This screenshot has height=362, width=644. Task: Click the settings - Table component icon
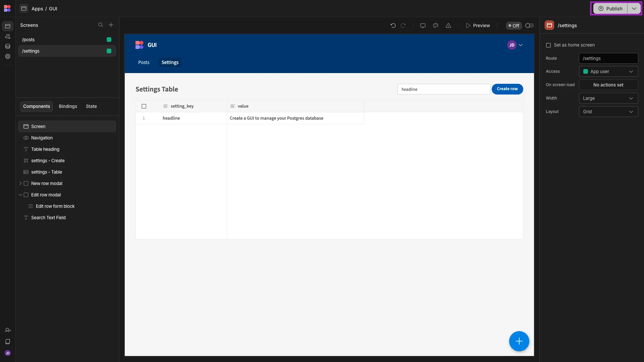click(x=26, y=172)
